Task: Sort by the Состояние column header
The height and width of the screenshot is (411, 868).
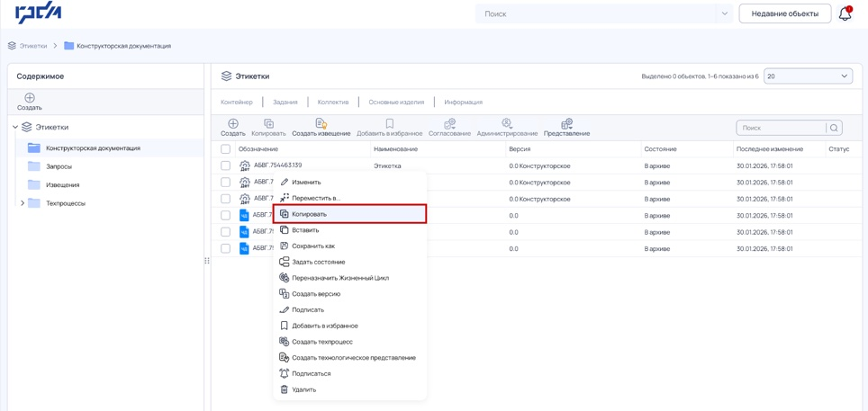Action: pyautogui.click(x=660, y=149)
